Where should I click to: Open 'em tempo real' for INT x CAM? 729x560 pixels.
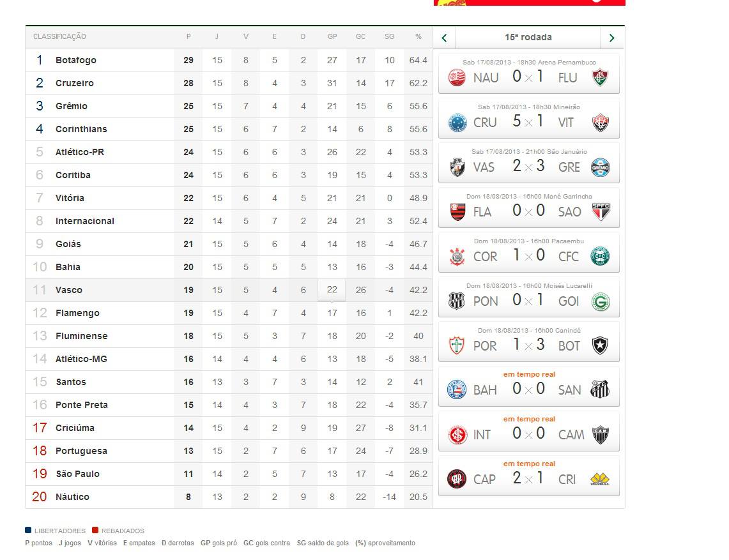[x=529, y=419]
